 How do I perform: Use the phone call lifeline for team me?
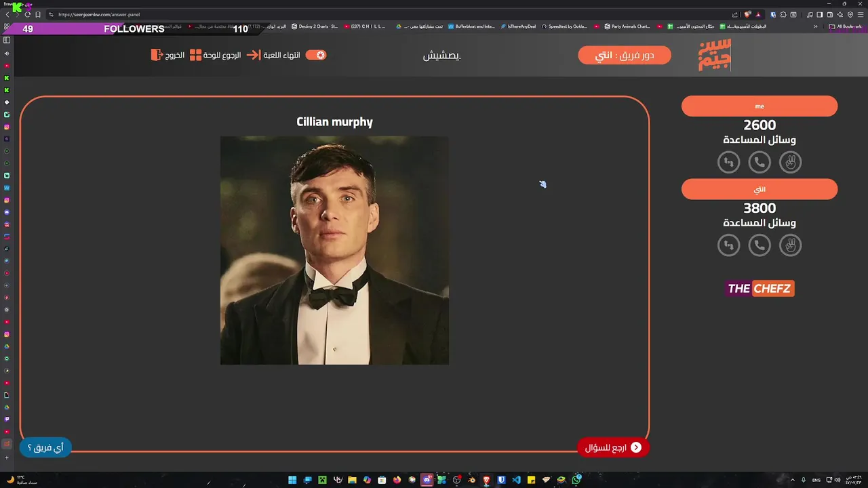point(759,162)
